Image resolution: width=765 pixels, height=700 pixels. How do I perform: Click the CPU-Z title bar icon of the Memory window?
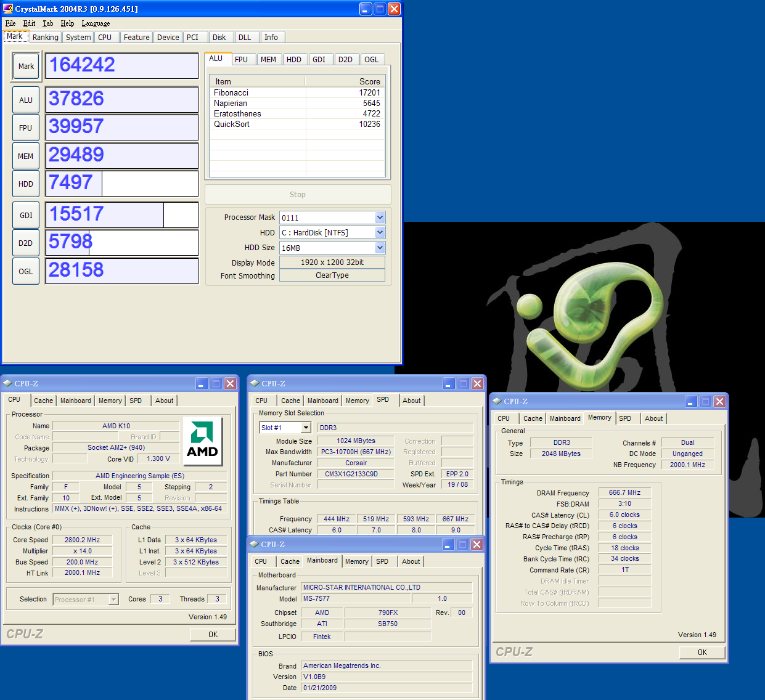(497, 401)
